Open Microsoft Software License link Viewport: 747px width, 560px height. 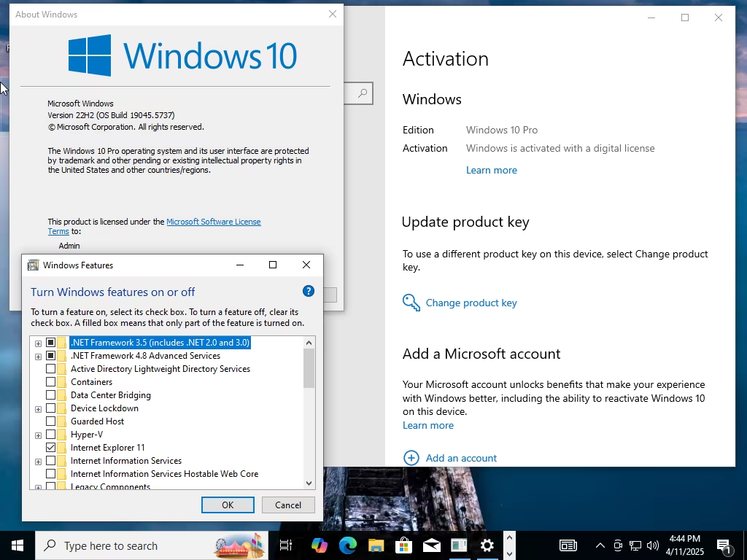[214, 222]
